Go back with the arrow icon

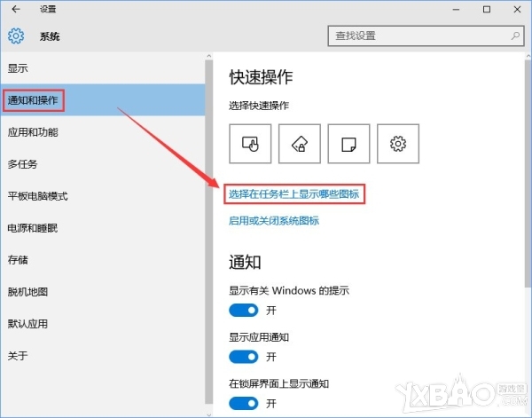click(x=16, y=9)
